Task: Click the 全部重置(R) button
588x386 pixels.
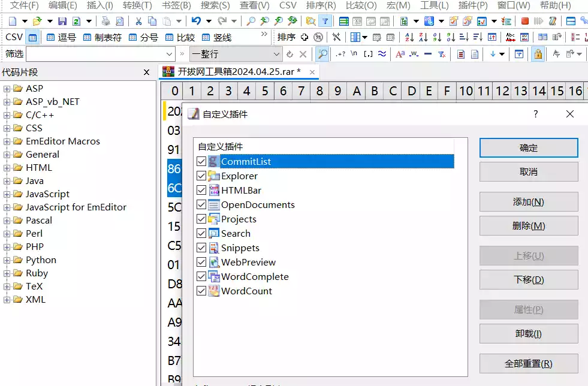Action: pos(528,364)
